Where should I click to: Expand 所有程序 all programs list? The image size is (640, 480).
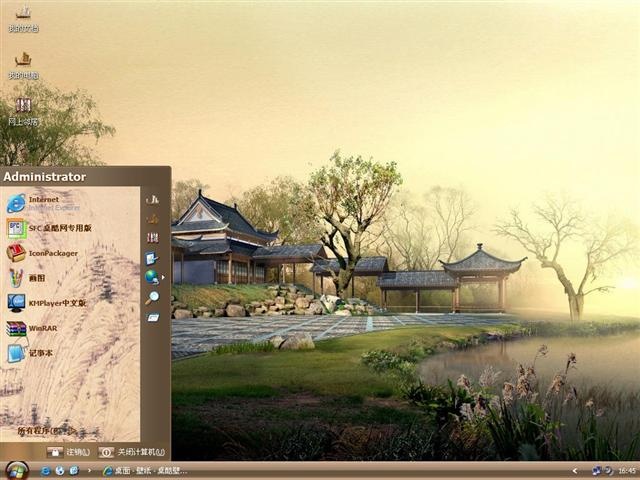(47, 431)
